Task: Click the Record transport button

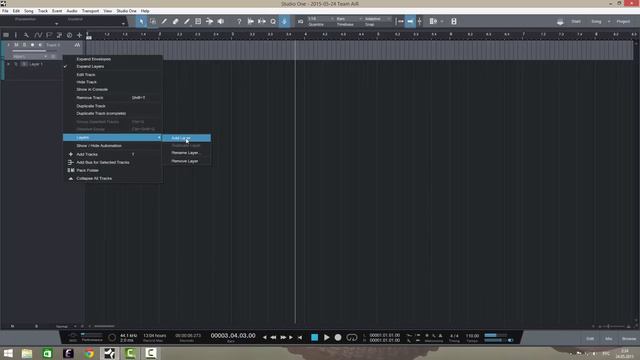Action: click(x=338, y=338)
